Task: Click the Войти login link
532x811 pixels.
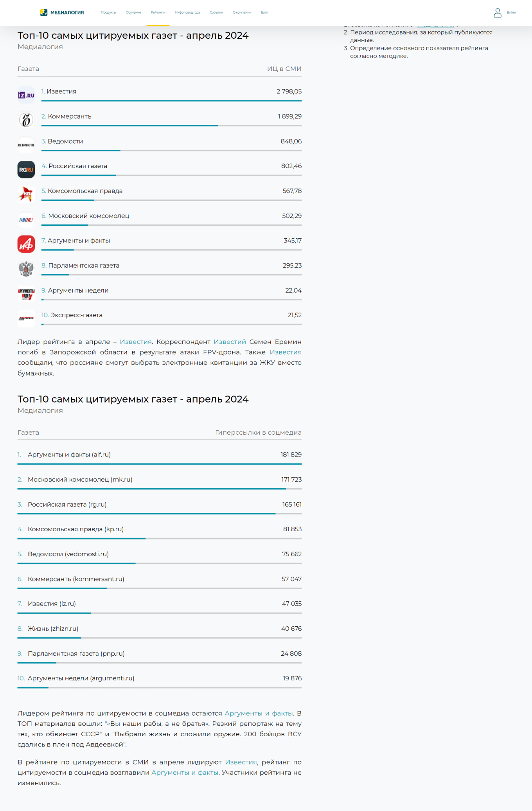Action: click(511, 13)
